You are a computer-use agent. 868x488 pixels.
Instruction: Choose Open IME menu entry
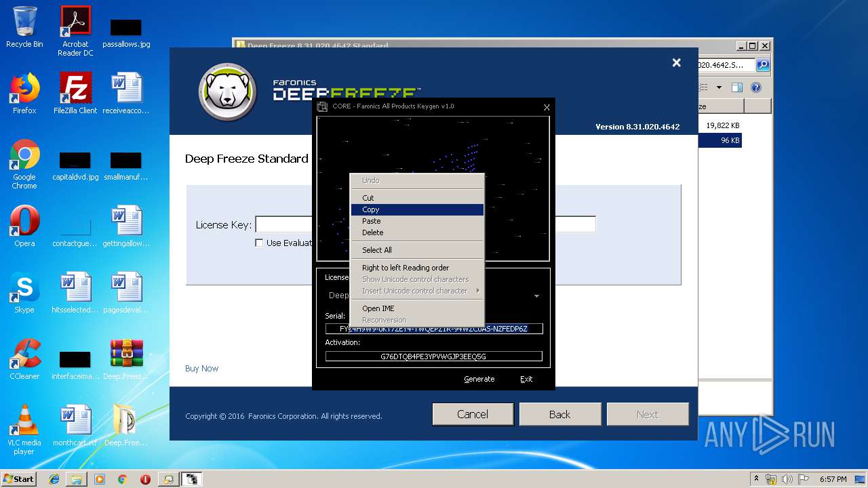[x=418, y=308]
